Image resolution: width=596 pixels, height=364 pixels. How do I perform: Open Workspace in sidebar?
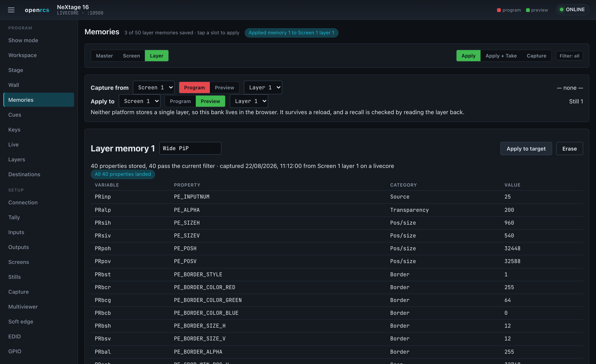click(x=39, y=55)
